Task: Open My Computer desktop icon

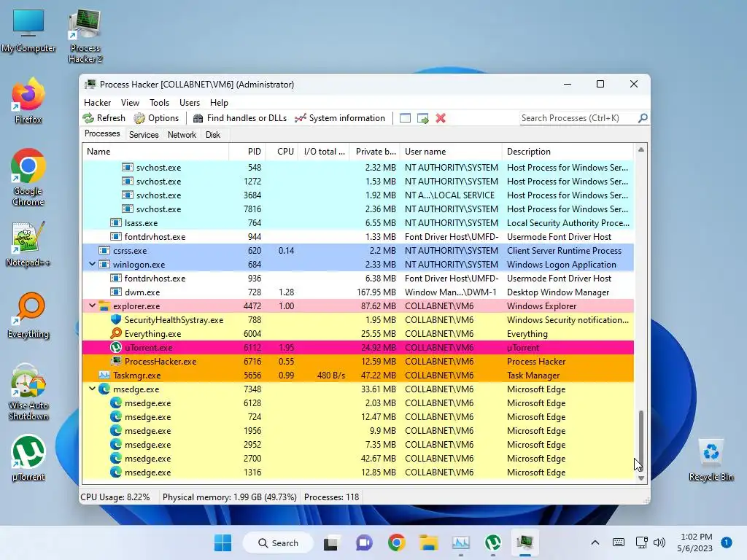Action: coord(28,31)
